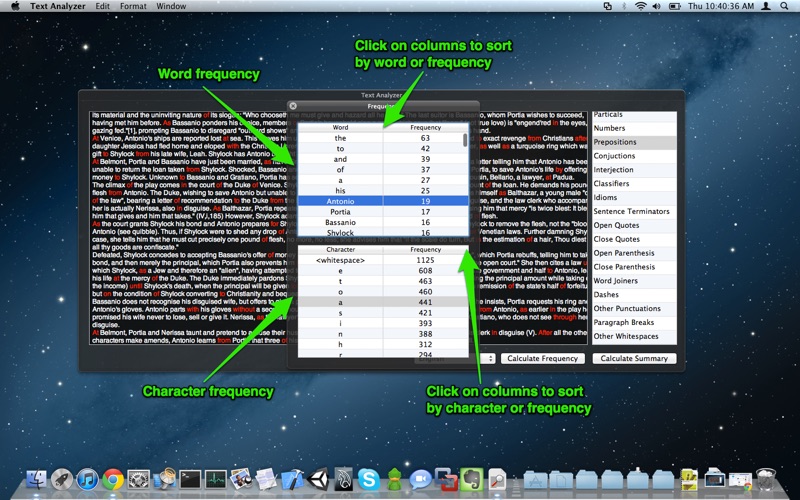The image size is (800, 500).
Task: Click the word table vertical scrollbar
Action: point(465,140)
